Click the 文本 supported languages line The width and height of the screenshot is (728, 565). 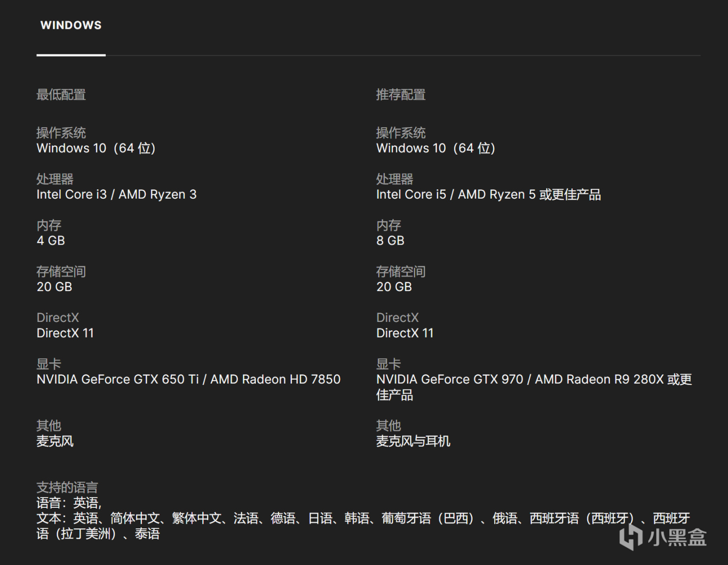363,526
